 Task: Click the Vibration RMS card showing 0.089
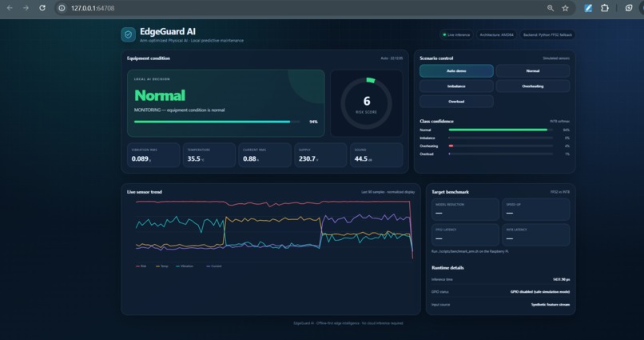pyautogui.click(x=153, y=155)
